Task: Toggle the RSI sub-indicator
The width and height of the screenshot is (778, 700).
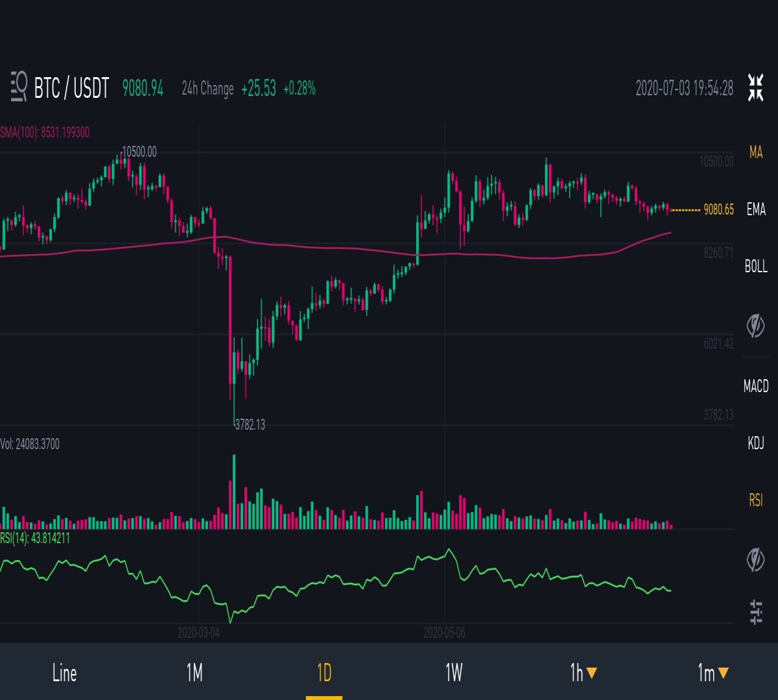Action: [756, 500]
